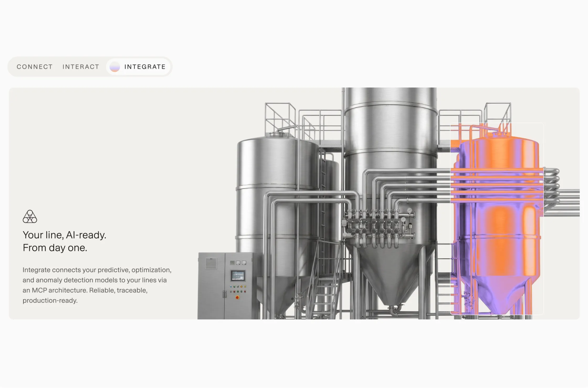Click the 'From day one.' heading line
This screenshot has height=388, width=588.
tap(55, 248)
